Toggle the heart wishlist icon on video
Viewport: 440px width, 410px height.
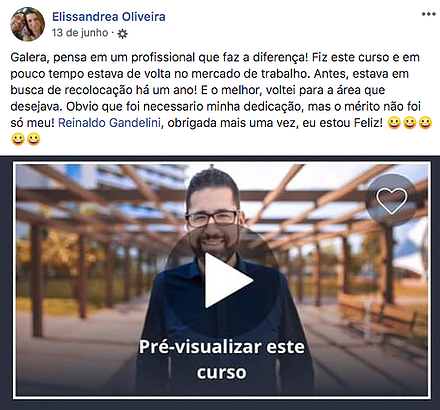[x=391, y=200]
